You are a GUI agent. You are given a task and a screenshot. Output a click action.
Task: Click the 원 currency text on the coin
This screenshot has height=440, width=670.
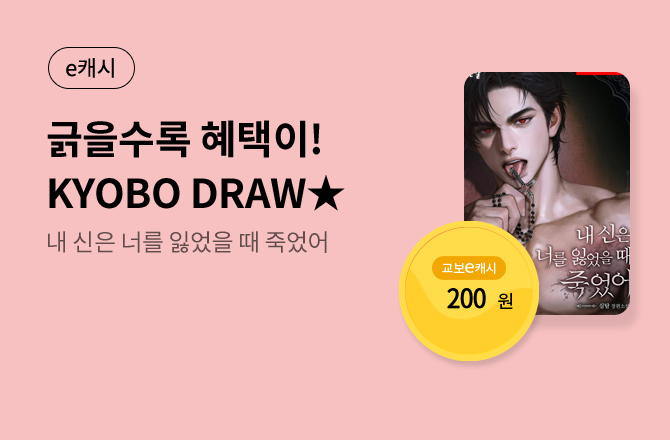(x=505, y=301)
